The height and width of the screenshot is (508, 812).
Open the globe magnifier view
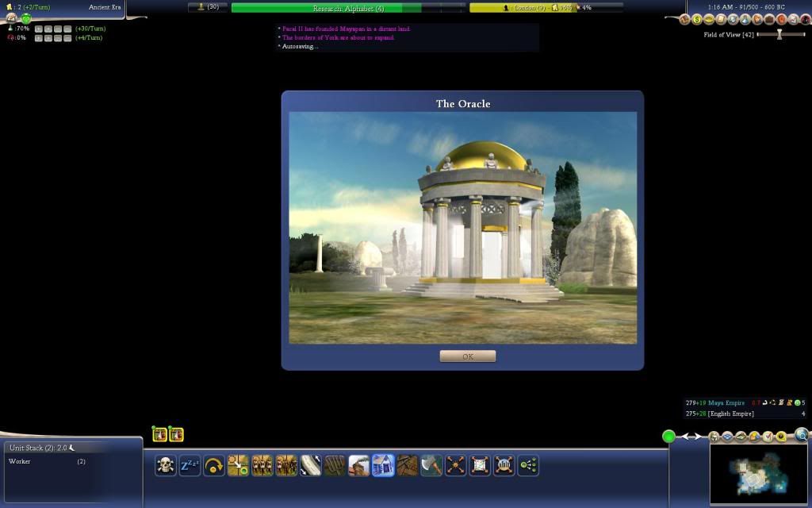tap(802, 435)
